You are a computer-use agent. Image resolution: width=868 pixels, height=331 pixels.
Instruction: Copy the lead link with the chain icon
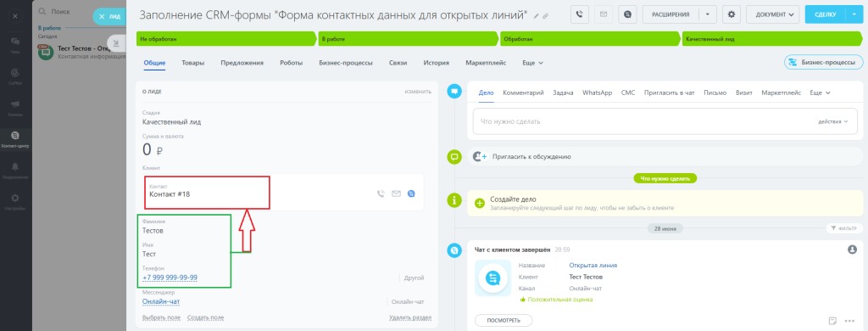[545, 16]
